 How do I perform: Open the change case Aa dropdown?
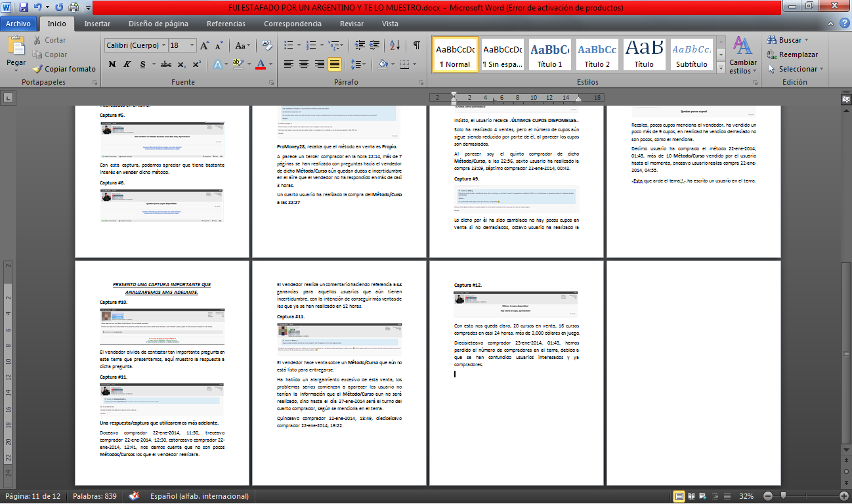(x=243, y=46)
